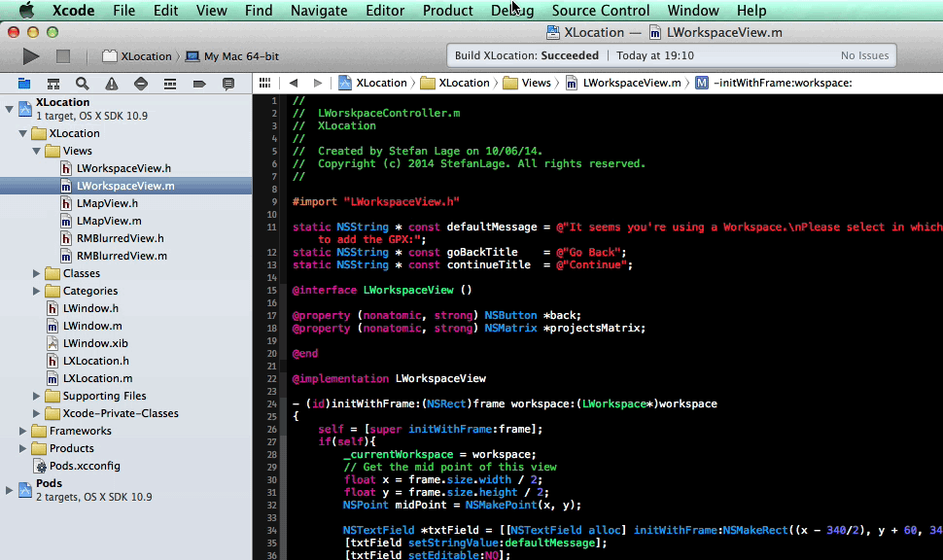Viewport: 943px width, 560px height.
Task: Collapse the XLocation group folder
Action: pos(22,133)
